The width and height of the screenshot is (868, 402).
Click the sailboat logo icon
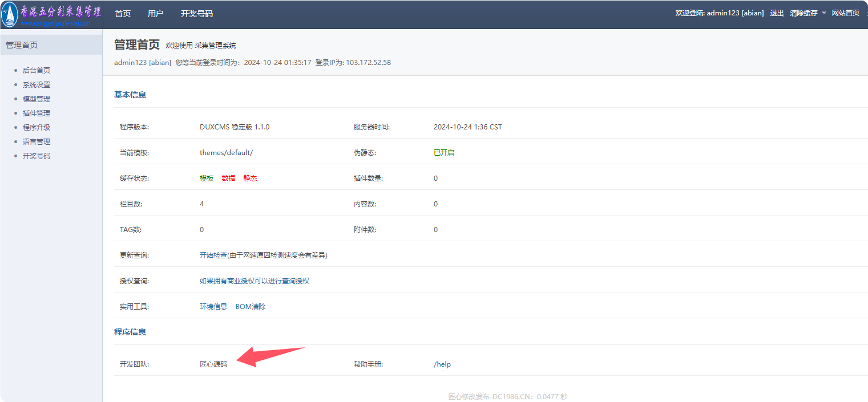tap(10, 14)
